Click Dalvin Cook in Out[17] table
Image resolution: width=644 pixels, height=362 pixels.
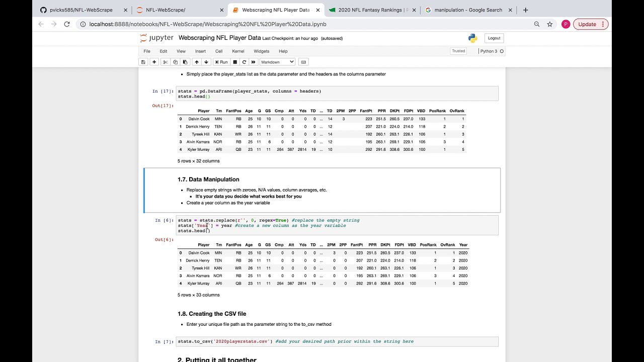coord(199,119)
